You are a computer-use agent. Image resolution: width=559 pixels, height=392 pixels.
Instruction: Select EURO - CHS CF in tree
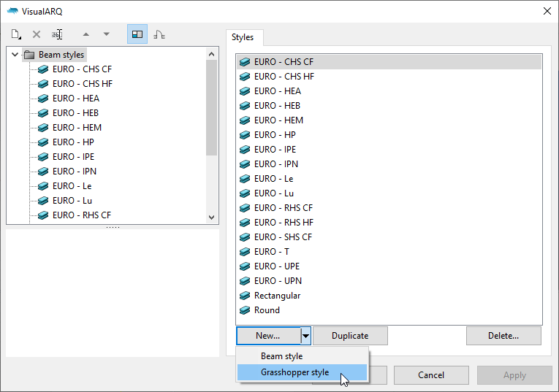tap(82, 69)
